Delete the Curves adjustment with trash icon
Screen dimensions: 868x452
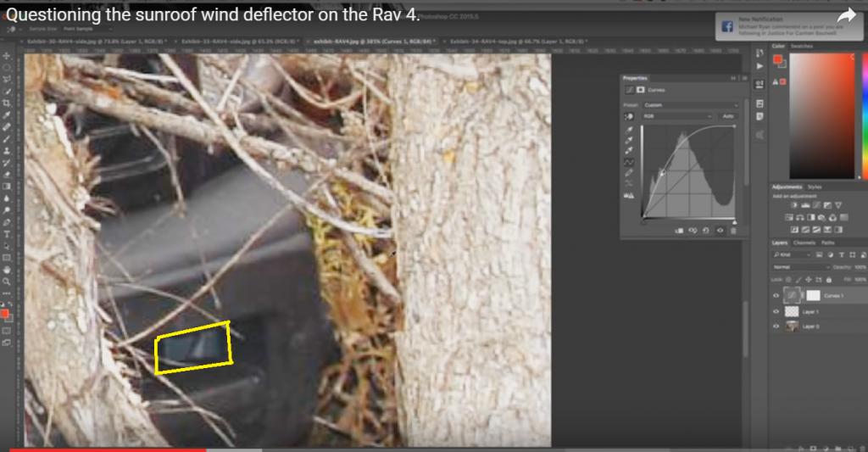tap(733, 230)
